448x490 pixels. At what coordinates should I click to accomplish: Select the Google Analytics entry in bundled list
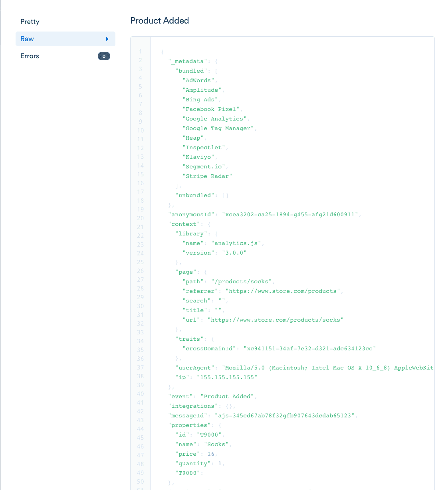coord(214,119)
